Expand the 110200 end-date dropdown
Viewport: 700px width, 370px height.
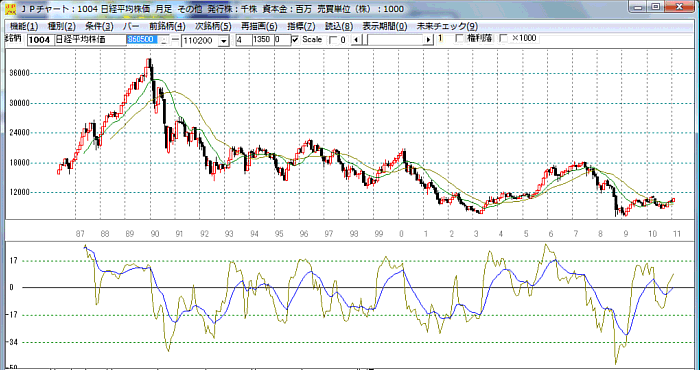224,41
